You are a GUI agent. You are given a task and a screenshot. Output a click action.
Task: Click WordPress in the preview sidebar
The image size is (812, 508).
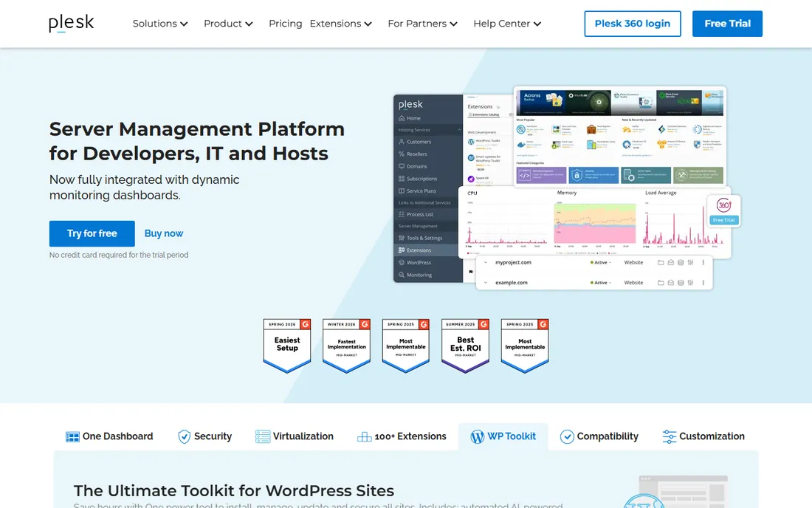415,263
